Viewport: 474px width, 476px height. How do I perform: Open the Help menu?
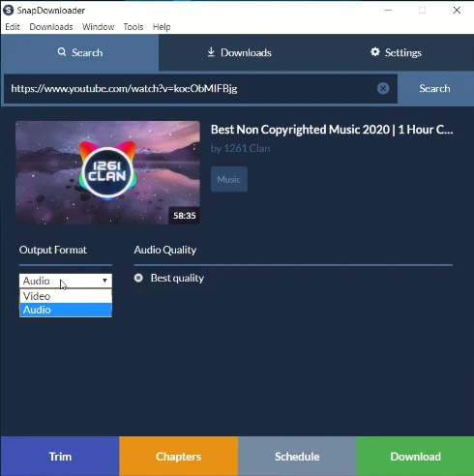(x=162, y=27)
